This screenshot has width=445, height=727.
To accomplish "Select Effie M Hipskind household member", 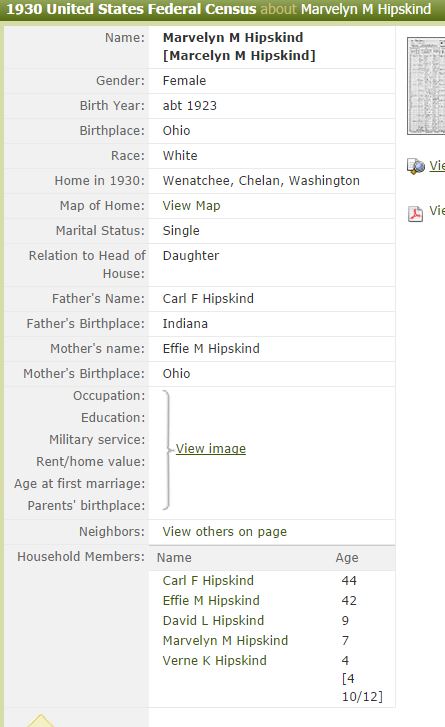I will click(x=211, y=600).
